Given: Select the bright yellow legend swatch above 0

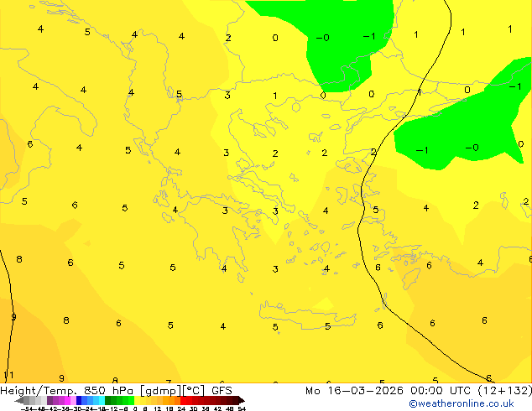Looking at the screenshot, I should 137,400.
